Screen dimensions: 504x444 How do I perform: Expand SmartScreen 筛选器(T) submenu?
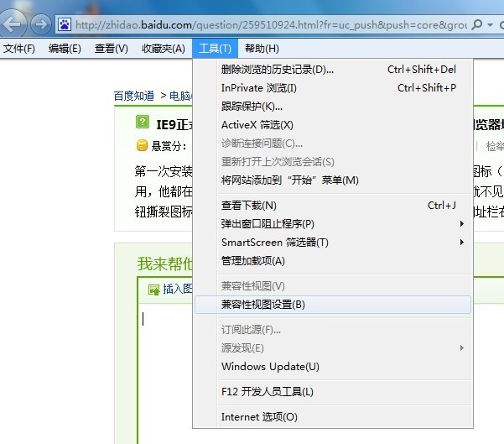[333, 242]
